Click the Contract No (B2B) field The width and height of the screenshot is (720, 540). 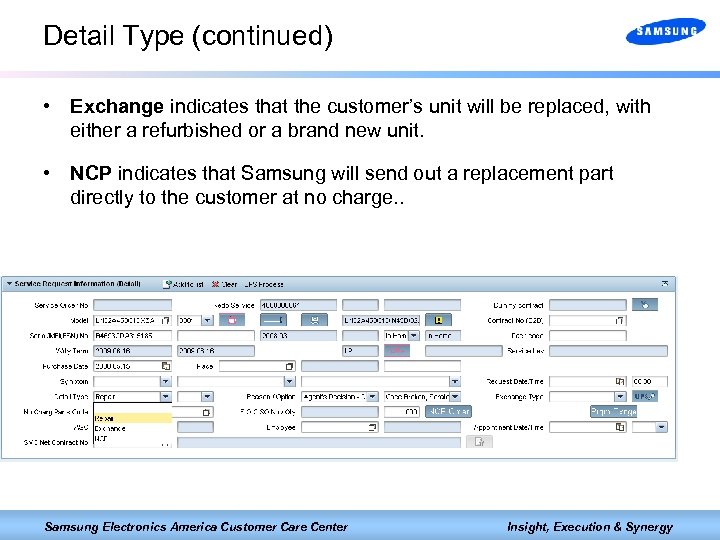pyautogui.click(x=588, y=320)
